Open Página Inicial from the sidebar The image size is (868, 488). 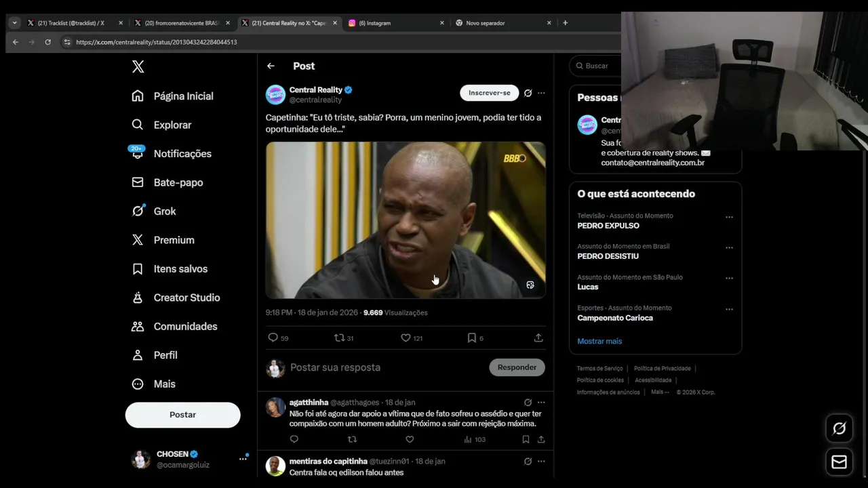pos(172,96)
